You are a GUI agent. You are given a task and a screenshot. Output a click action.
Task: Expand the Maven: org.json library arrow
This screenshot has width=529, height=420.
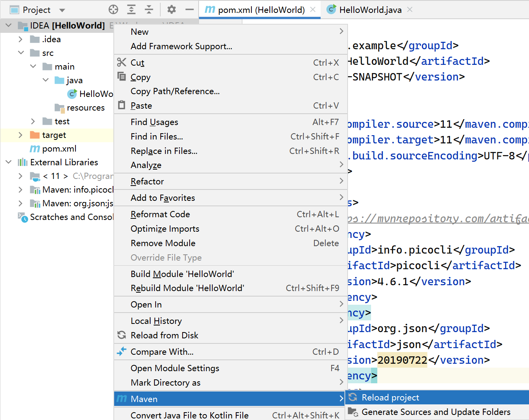coord(21,203)
